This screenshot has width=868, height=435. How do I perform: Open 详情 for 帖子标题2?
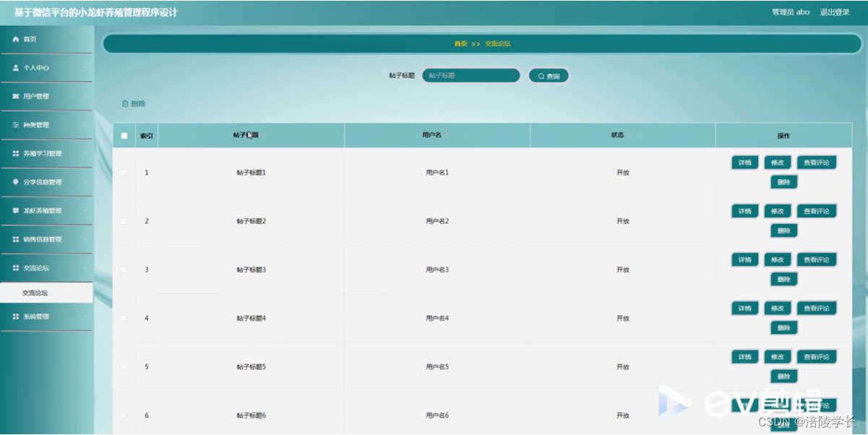745,211
